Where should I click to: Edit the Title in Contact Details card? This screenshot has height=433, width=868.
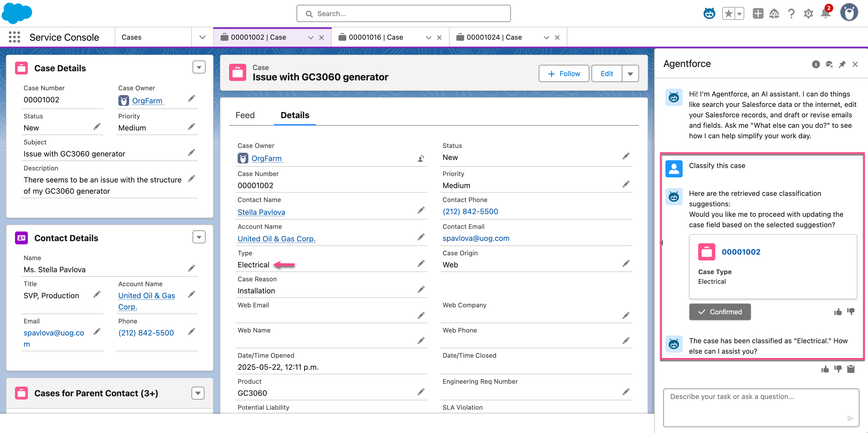pos(97,294)
